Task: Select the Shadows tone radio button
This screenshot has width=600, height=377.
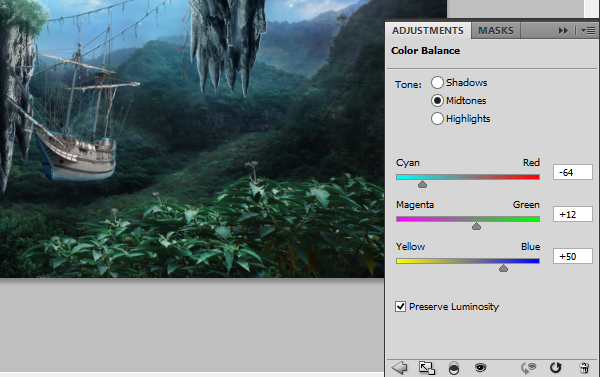Action: click(x=437, y=82)
